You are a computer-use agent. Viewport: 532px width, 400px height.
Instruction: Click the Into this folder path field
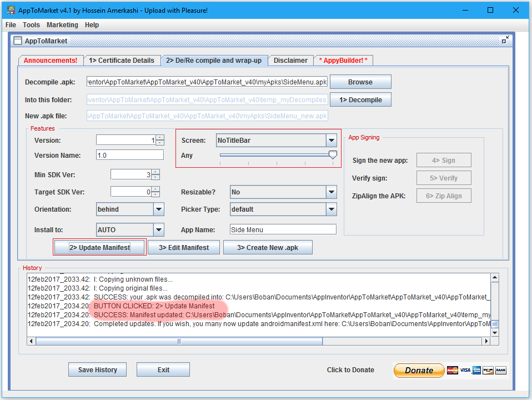(207, 100)
